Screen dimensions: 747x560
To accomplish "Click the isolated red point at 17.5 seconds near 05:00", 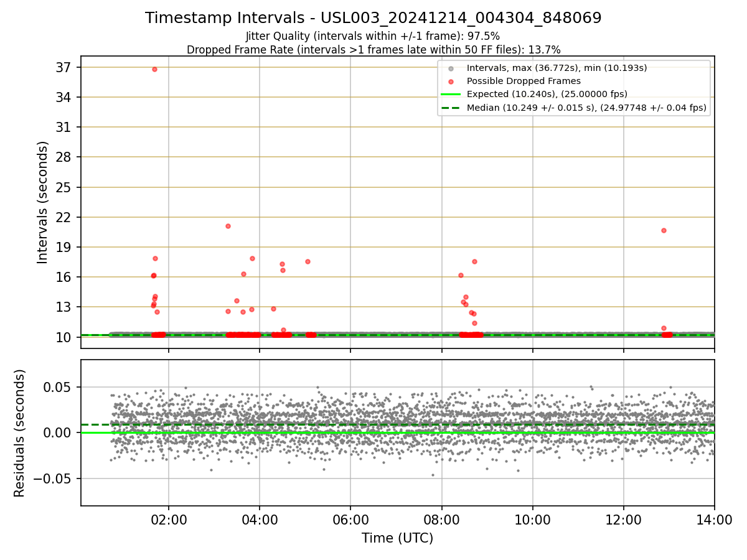I will pyautogui.click(x=308, y=261).
